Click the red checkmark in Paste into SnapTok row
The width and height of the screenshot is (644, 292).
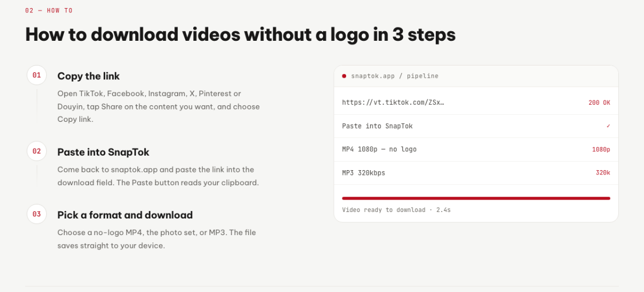tap(608, 126)
